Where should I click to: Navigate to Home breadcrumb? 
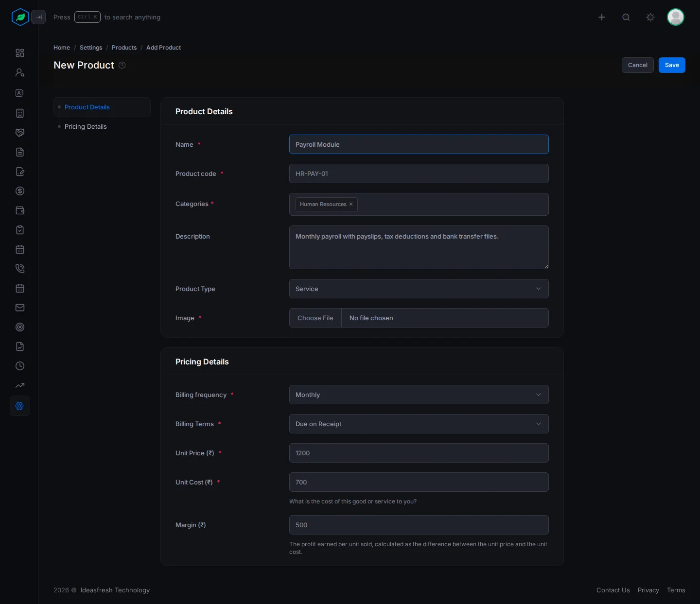tap(62, 48)
